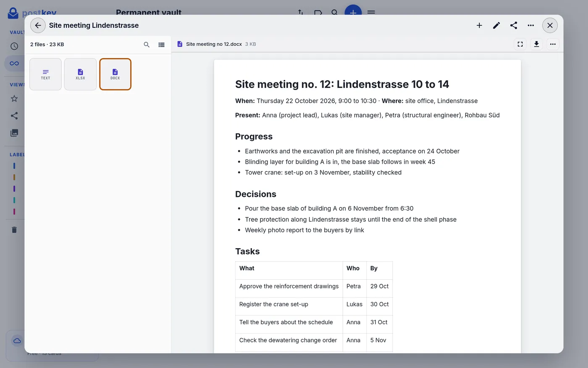The width and height of the screenshot is (588, 368).
Task: Add a new item with the modal plus icon
Action: click(x=479, y=25)
